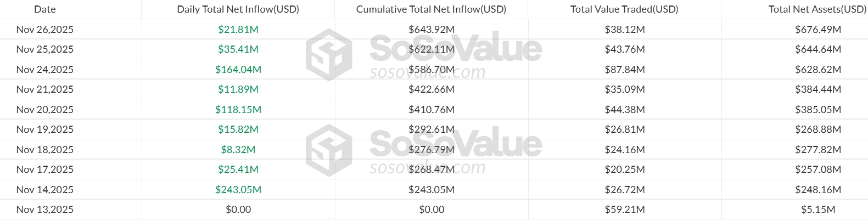Viewport: 868px width, 220px height.
Task: Click the $87.84M value traded cell
Action: coord(625,70)
